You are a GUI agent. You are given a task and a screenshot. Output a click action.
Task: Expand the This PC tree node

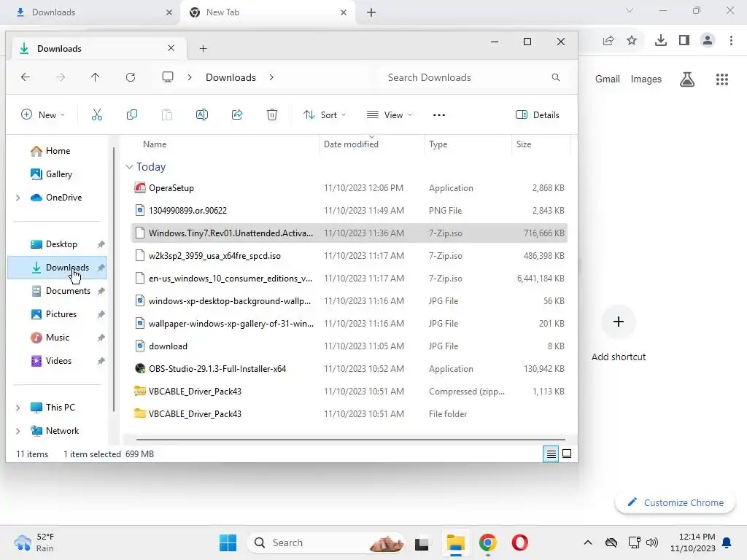click(x=18, y=408)
